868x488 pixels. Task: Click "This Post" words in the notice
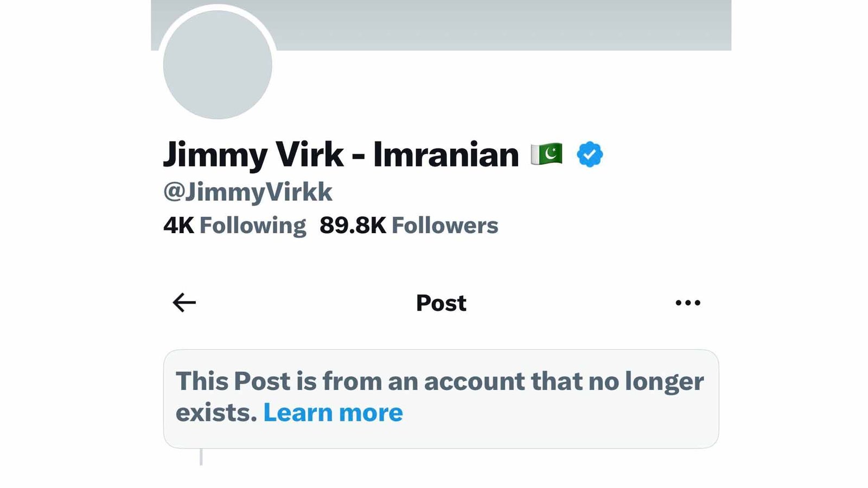click(x=233, y=381)
